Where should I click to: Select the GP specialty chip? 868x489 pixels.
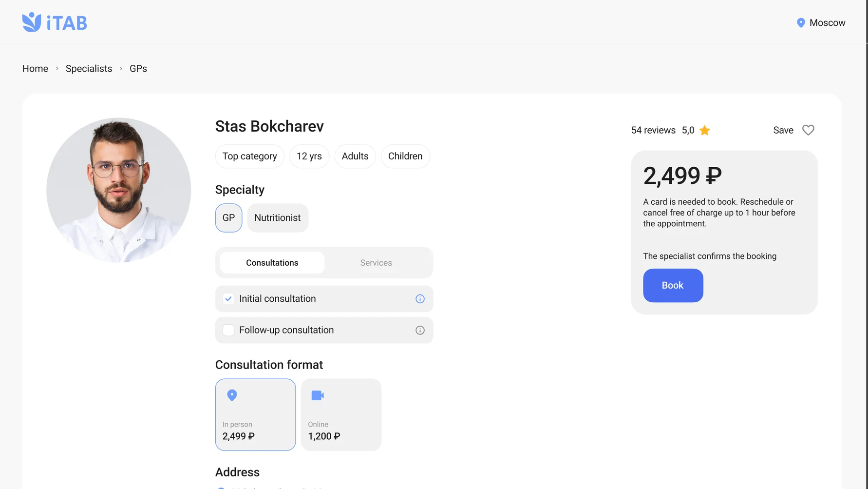[228, 218]
